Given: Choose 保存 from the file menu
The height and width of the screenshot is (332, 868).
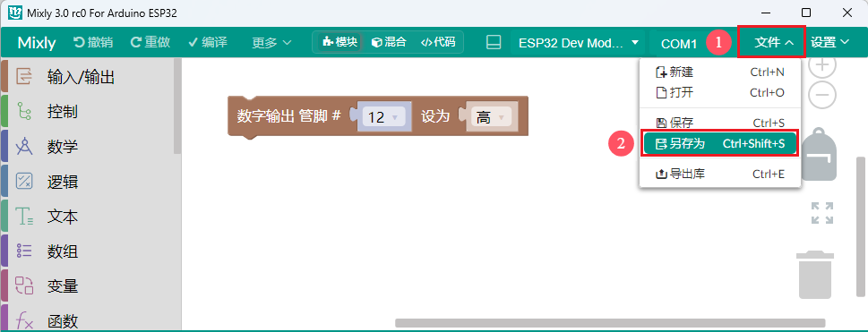Looking at the screenshot, I should point(719,123).
